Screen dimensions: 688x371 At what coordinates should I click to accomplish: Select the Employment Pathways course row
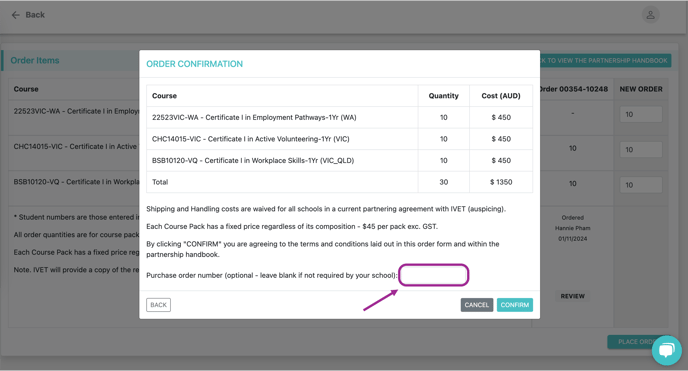[340, 118]
